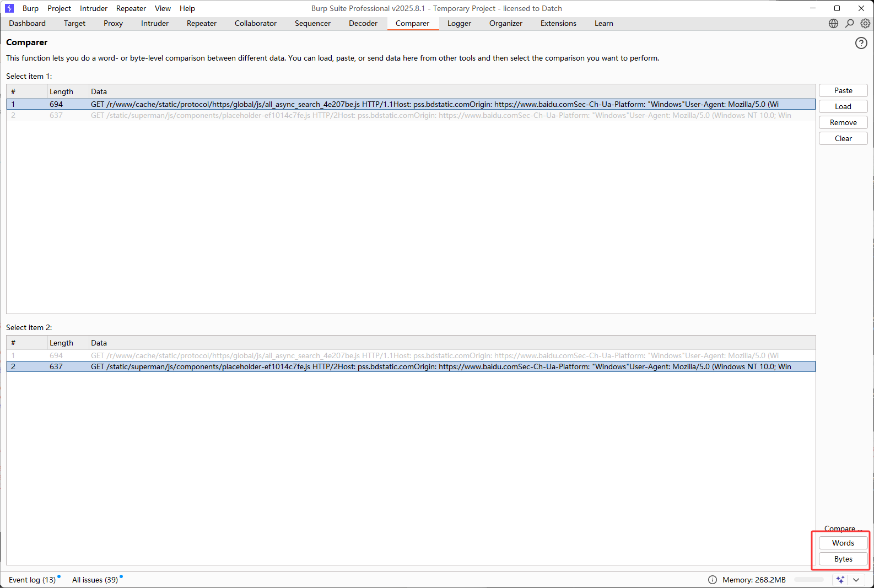Image resolution: width=874 pixels, height=588 pixels.
Task: Select row 694 in item 1 table
Action: coord(411,104)
